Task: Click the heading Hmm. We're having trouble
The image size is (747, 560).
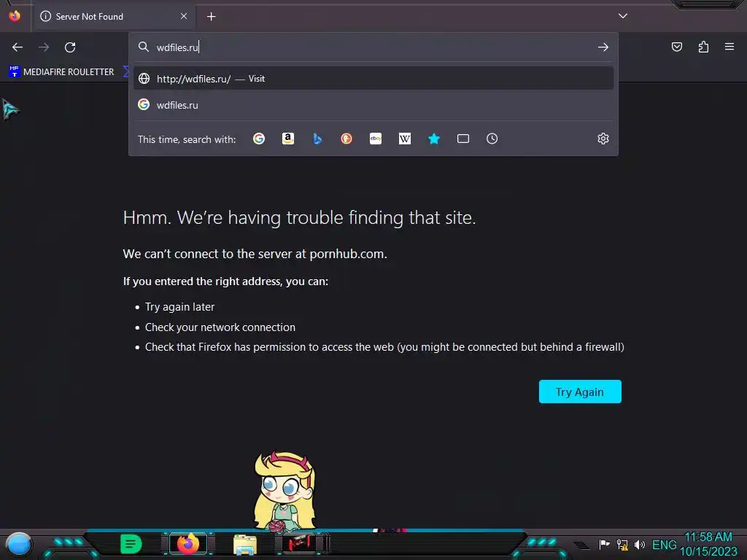Action: [299, 217]
